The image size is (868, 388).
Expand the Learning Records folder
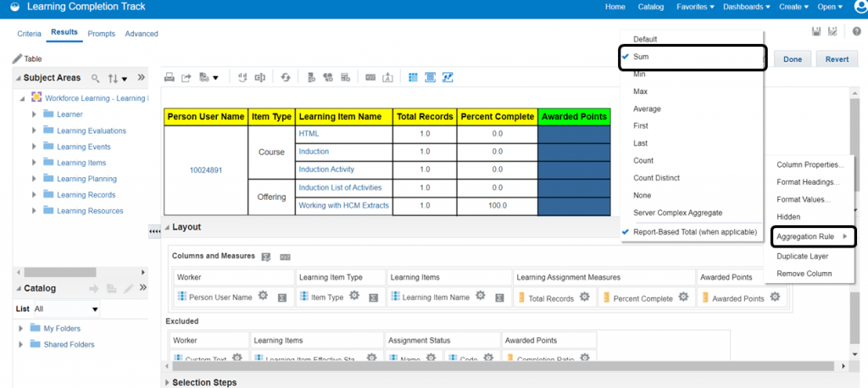pyautogui.click(x=33, y=195)
